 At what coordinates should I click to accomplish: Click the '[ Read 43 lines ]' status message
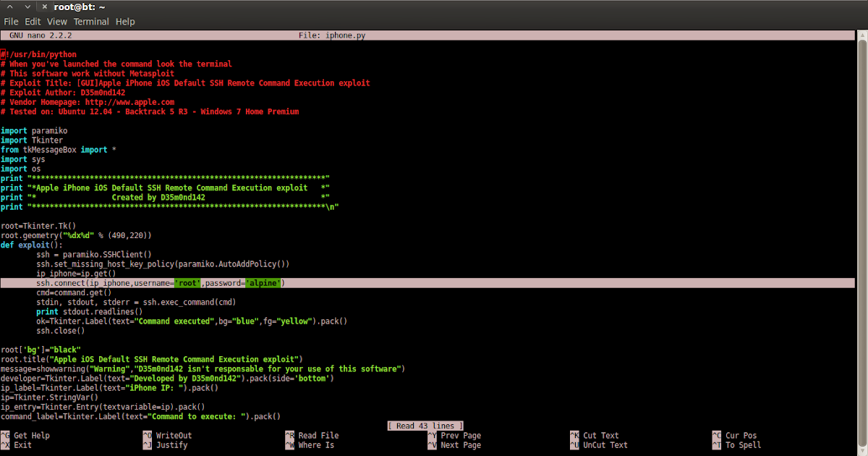click(x=425, y=426)
